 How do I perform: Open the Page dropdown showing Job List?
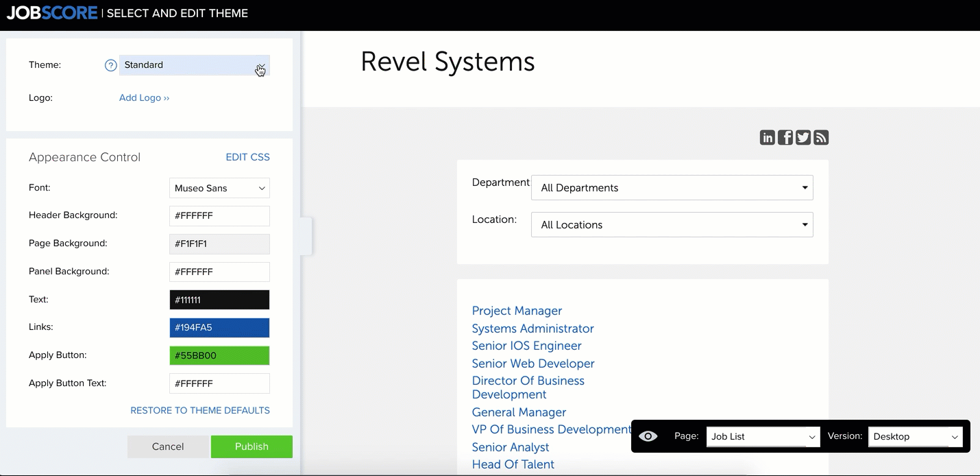tap(763, 437)
